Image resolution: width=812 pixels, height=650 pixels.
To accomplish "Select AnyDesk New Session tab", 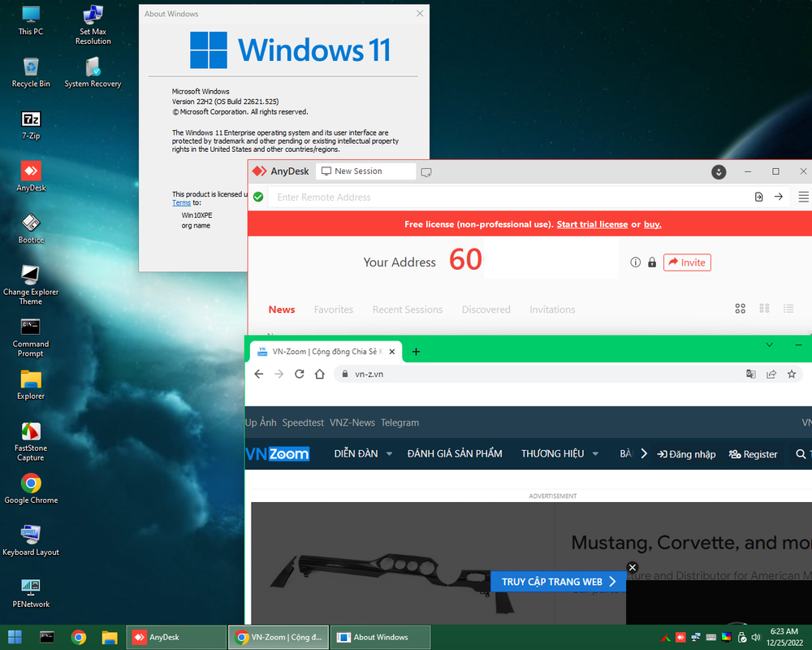I will click(365, 171).
